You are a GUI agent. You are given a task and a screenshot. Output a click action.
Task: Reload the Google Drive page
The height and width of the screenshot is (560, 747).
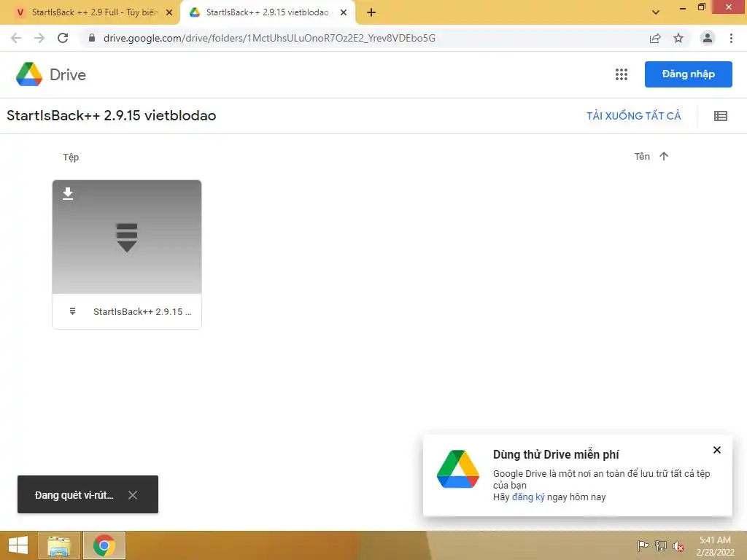(x=63, y=38)
